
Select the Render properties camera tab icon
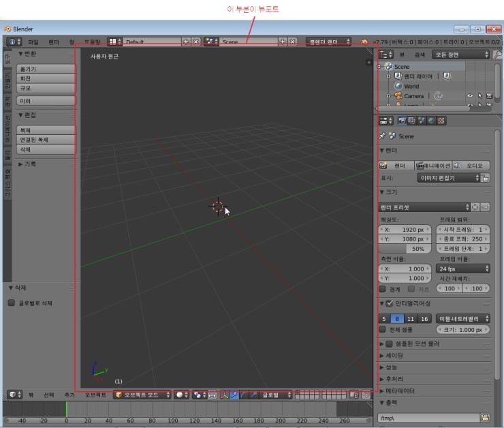(402, 121)
